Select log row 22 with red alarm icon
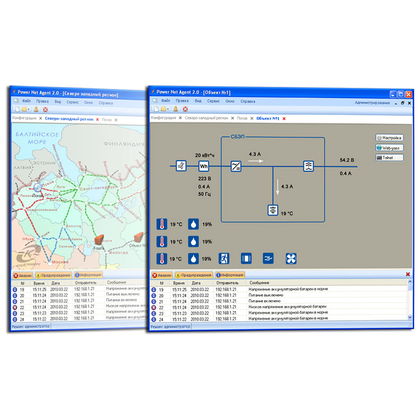 point(279,307)
